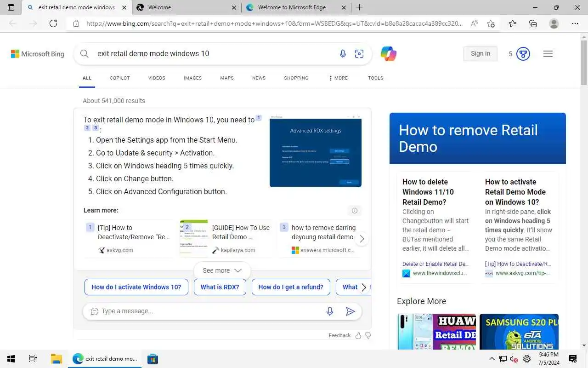Open kapilarya.com Retail Demo guide
Screen dimensions: 588x368
click(226, 239)
